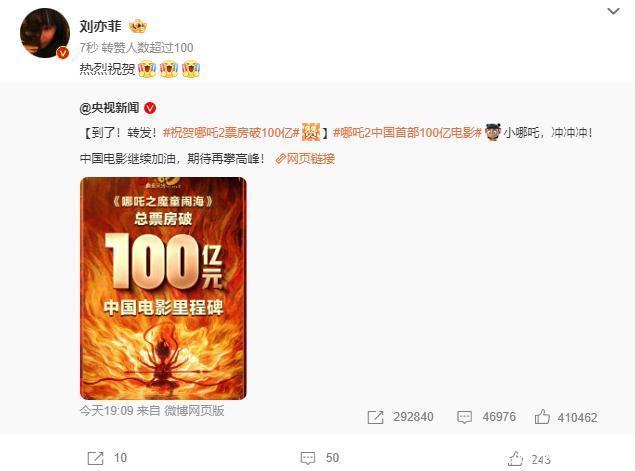Click the 刘亦菲 username

[x=100, y=26]
